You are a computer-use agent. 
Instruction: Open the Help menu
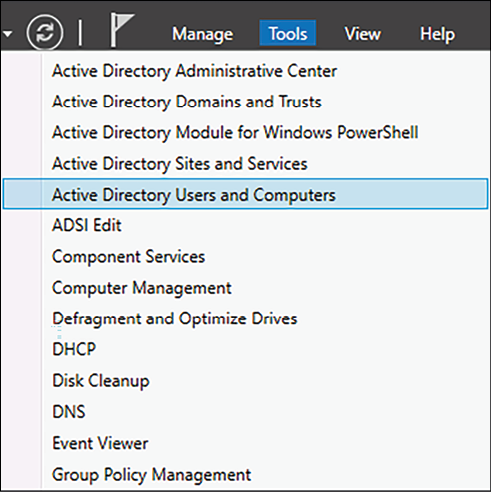437,34
